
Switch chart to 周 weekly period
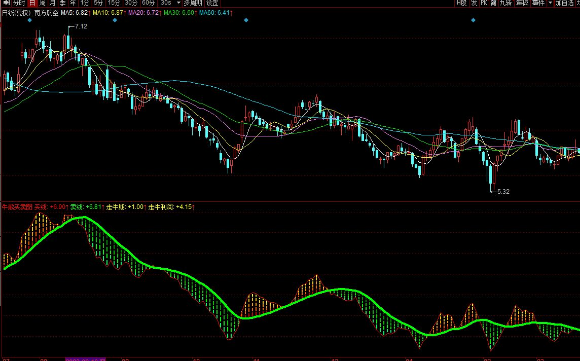point(43,3)
